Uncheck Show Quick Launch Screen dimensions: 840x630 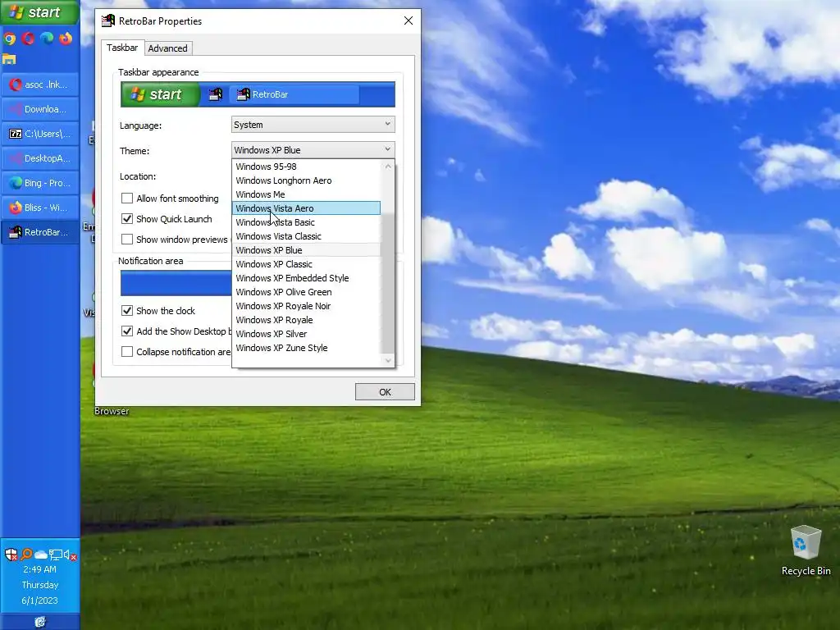click(127, 218)
